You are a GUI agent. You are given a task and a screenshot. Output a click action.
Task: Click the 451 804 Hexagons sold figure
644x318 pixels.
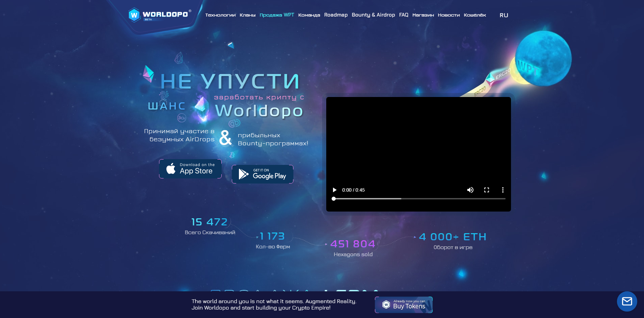coord(353,244)
